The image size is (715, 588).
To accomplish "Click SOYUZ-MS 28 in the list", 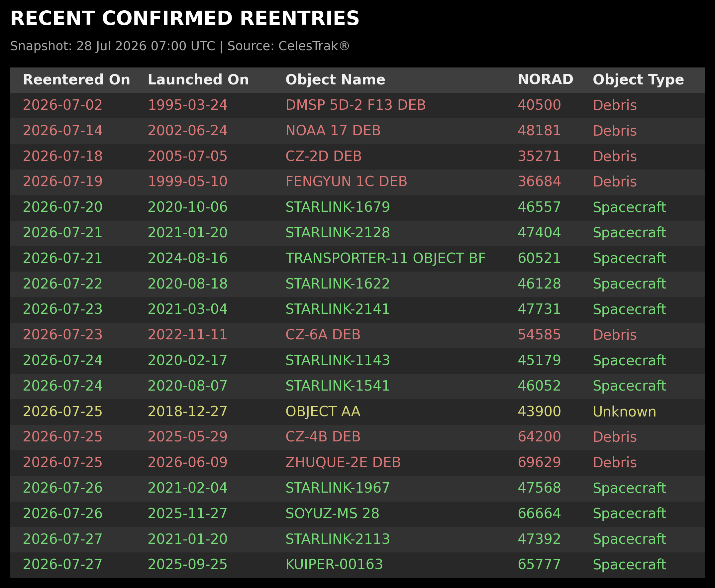I will (332, 514).
